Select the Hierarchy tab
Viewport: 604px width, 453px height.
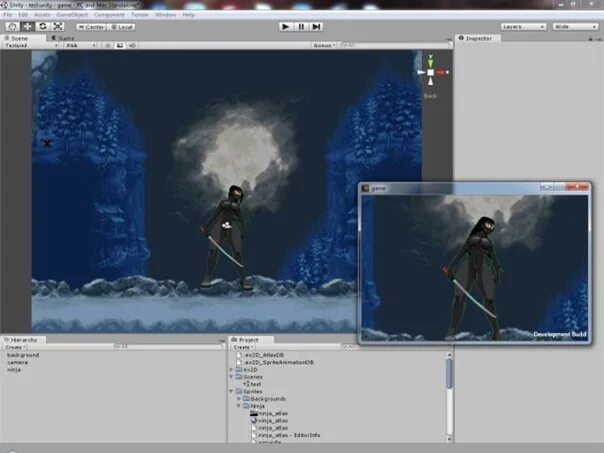tap(22, 340)
